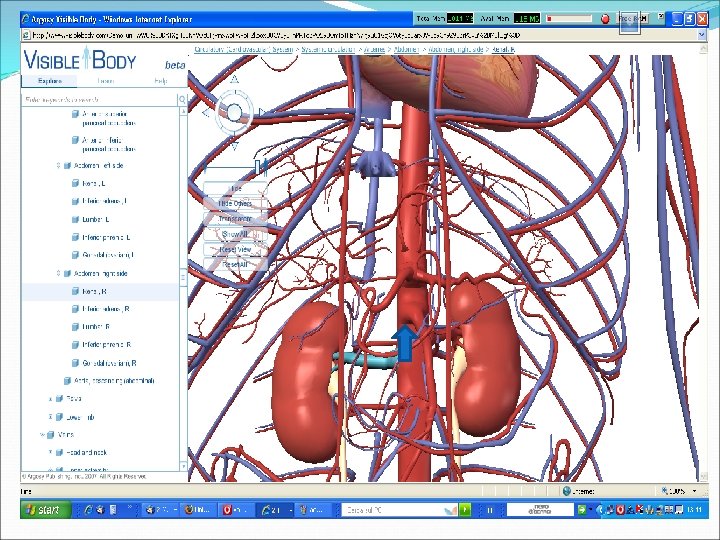Click the Reset View button

pos(235,249)
